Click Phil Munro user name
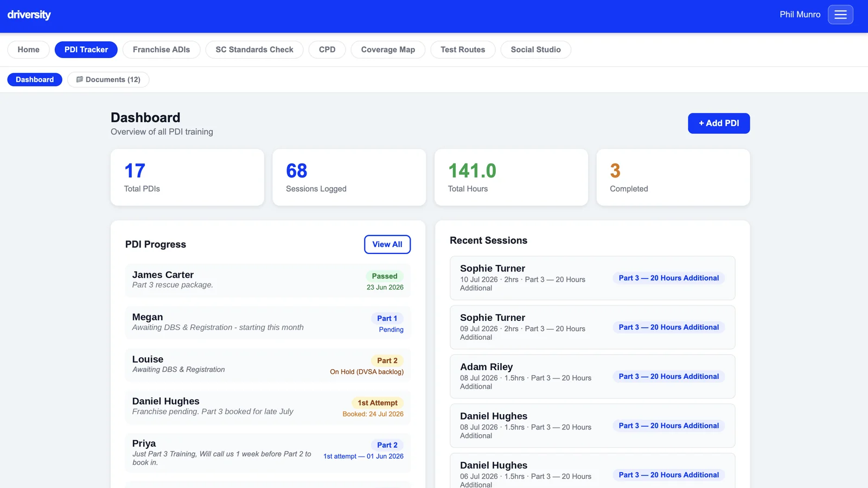 coord(800,15)
